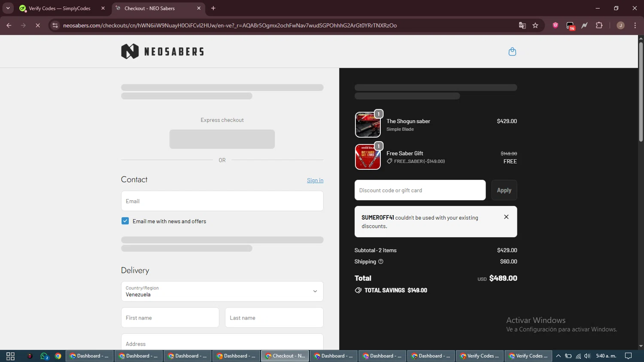Screen dimensions: 644x362
Task: Open the red shield extension icon
Action: pos(556,25)
